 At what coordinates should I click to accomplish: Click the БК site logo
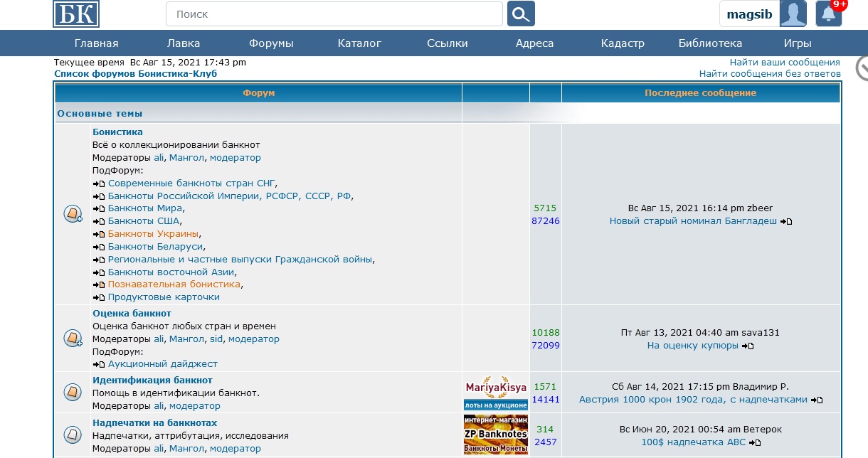pos(76,14)
